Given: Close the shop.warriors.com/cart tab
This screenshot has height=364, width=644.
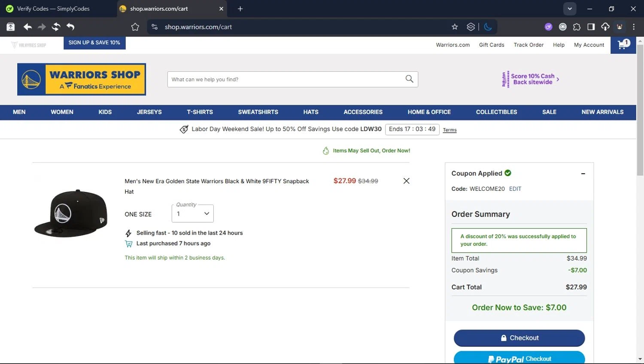Looking at the screenshot, I should [x=222, y=9].
